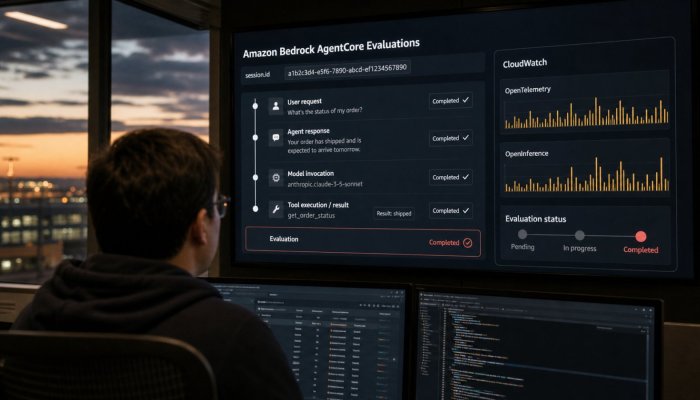
Task: Click the Completed badge for Agent response
Action: coord(450,138)
